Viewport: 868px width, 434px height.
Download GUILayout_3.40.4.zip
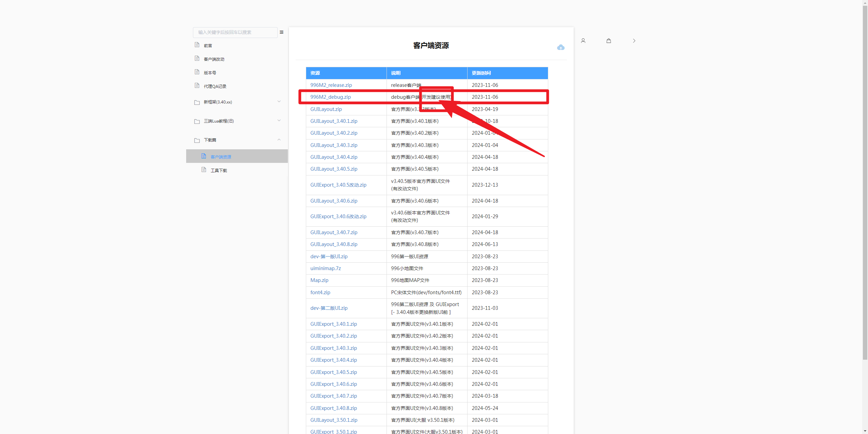(334, 157)
